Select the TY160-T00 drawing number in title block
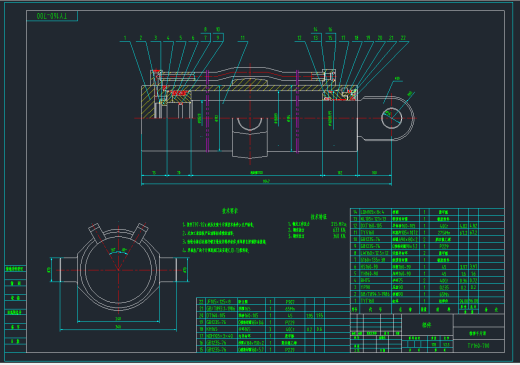 click(x=478, y=346)
